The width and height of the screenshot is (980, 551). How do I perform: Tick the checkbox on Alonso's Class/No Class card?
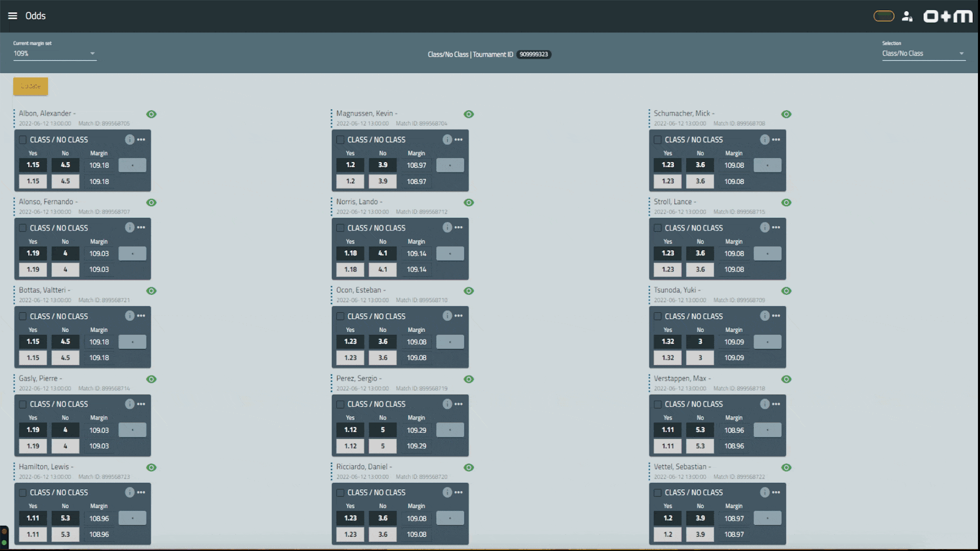[23, 228]
